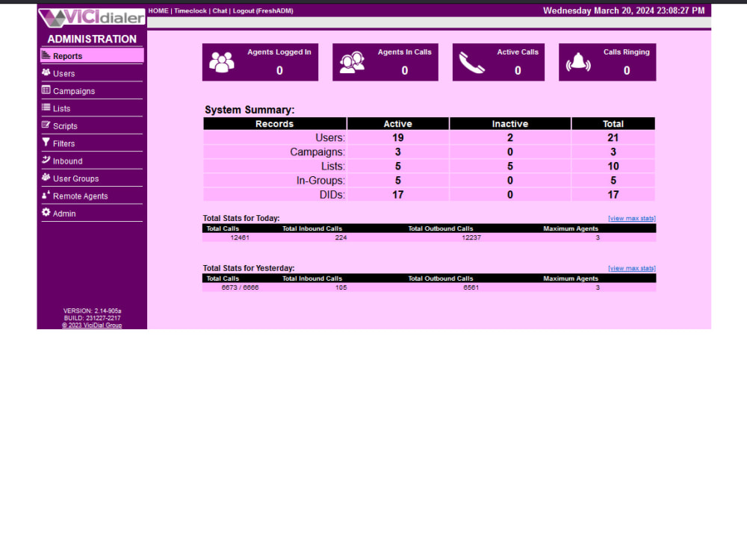
Task: Click the ADMINISTRATION heading
Action: coord(92,39)
